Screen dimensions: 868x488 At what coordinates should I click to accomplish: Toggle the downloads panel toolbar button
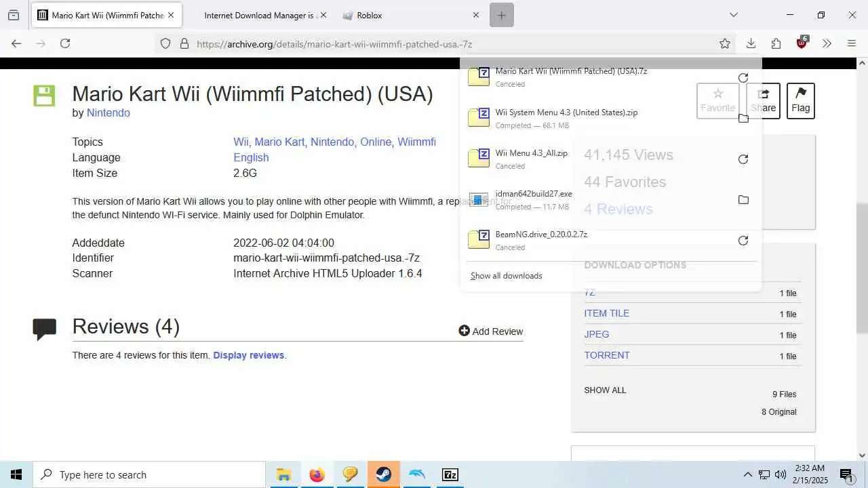pos(751,43)
